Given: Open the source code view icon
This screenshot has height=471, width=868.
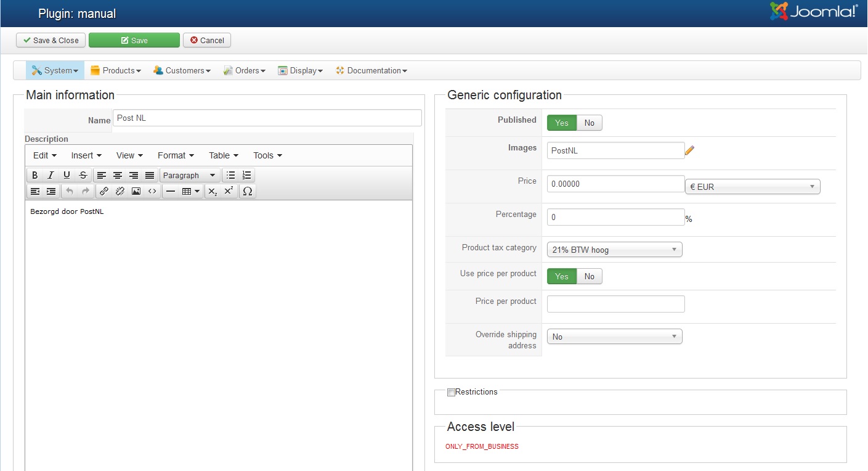Looking at the screenshot, I should [x=152, y=192].
